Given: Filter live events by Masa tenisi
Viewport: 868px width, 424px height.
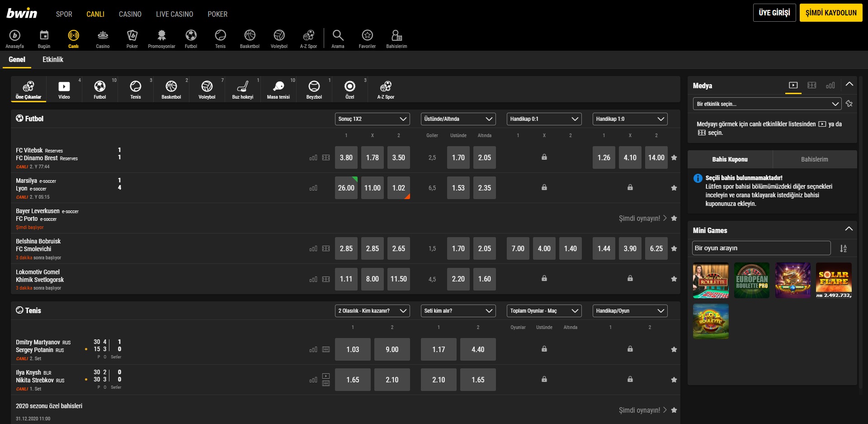Looking at the screenshot, I should pos(278,89).
